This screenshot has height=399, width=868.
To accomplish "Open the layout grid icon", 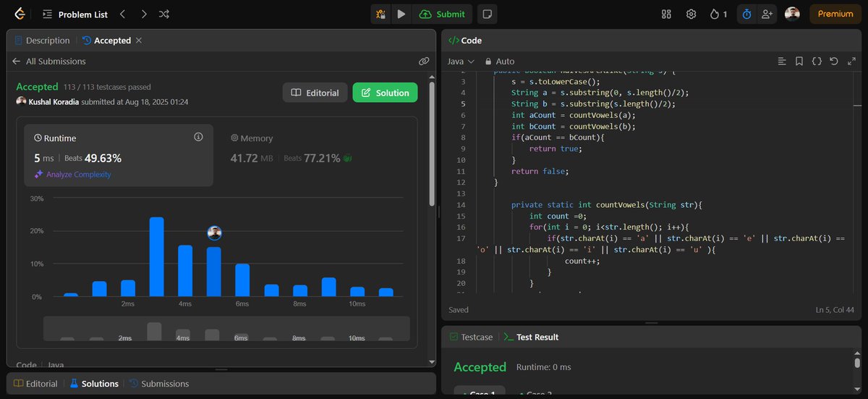I will coord(667,14).
